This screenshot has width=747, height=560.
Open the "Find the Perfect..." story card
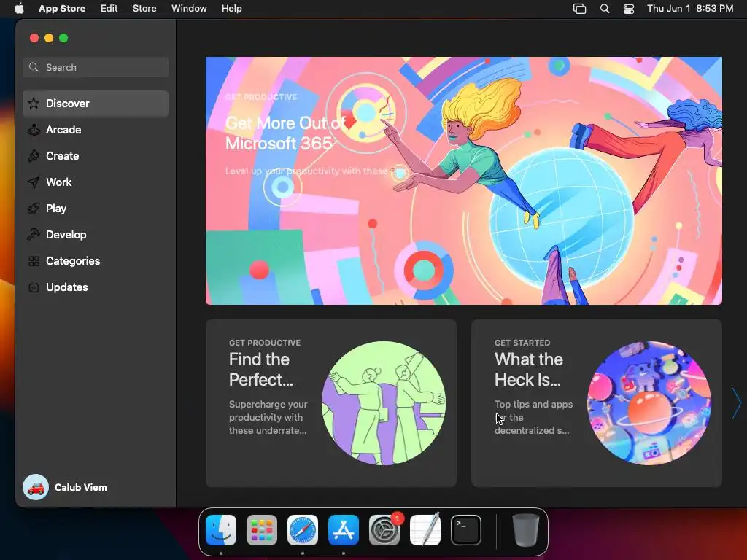[x=331, y=402]
